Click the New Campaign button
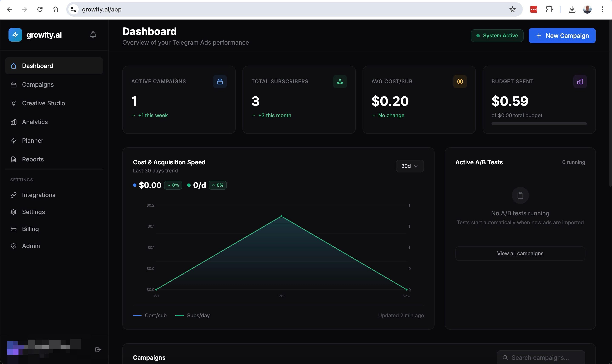 562,36
